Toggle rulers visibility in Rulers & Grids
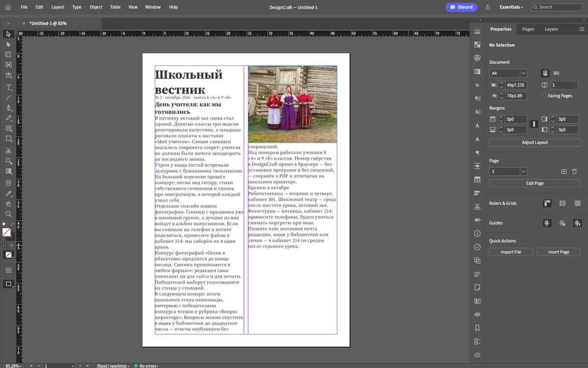 (547, 203)
